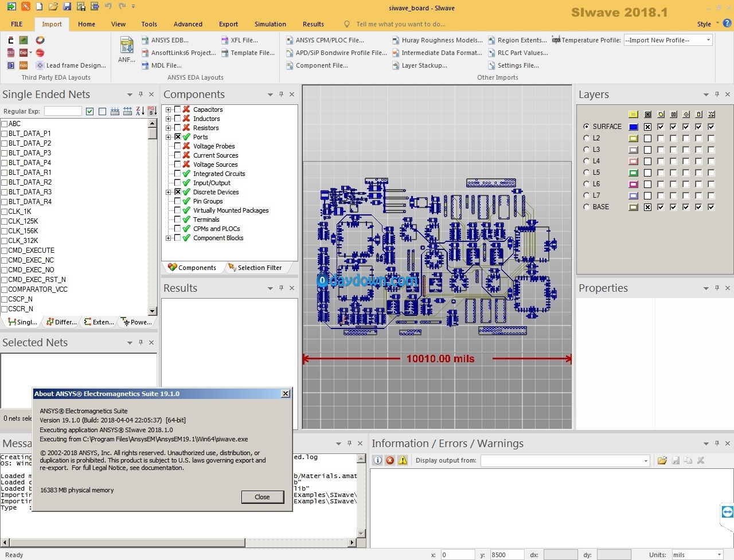Check the ABC net checkbox
The width and height of the screenshot is (734, 560).
(x=5, y=124)
